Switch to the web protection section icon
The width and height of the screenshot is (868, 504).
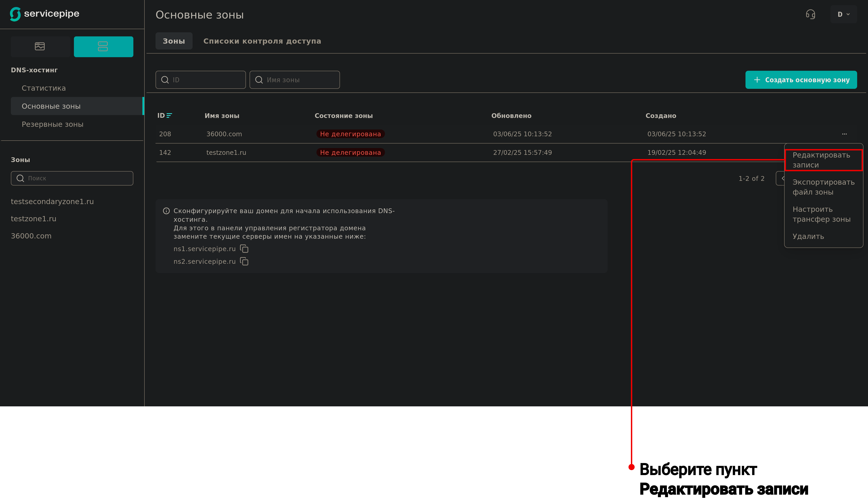(40, 47)
